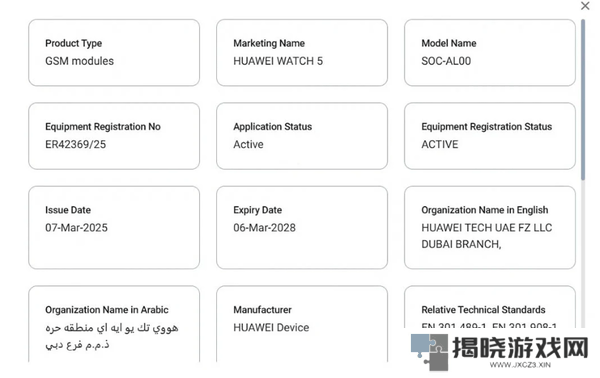This screenshot has height=378, width=600.
Task: Select the 'Product Type' label
Action: tap(73, 43)
